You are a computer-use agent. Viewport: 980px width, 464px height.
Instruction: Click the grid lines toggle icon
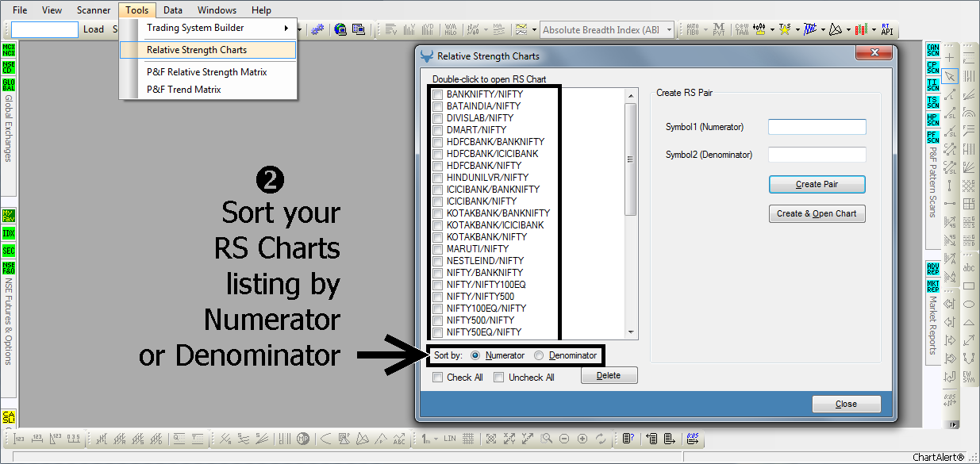(x=468, y=438)
